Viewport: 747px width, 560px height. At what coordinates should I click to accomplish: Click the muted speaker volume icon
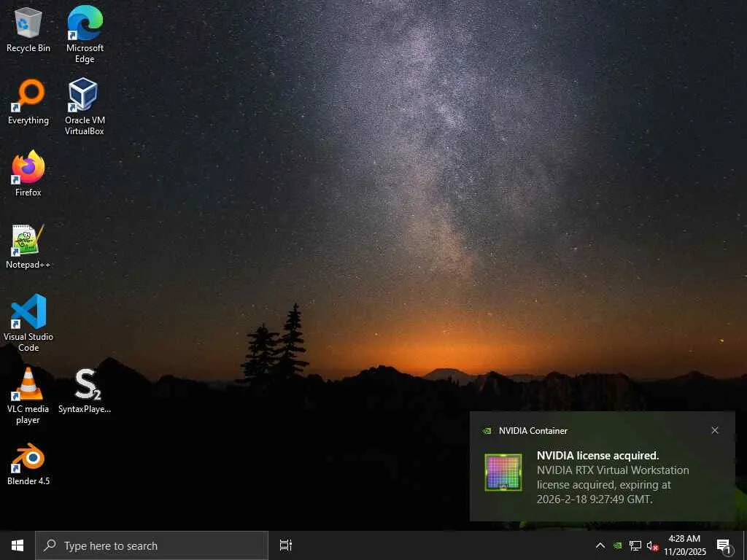point(652,545)
